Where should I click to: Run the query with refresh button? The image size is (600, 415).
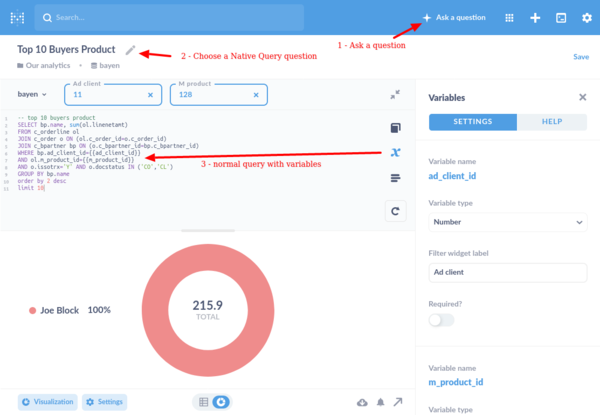point(395,211)
